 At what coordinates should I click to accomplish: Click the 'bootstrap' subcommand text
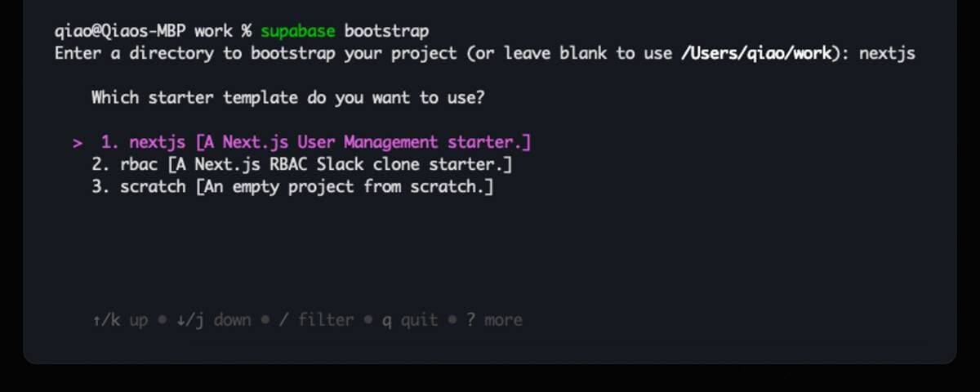pos(386,31)
